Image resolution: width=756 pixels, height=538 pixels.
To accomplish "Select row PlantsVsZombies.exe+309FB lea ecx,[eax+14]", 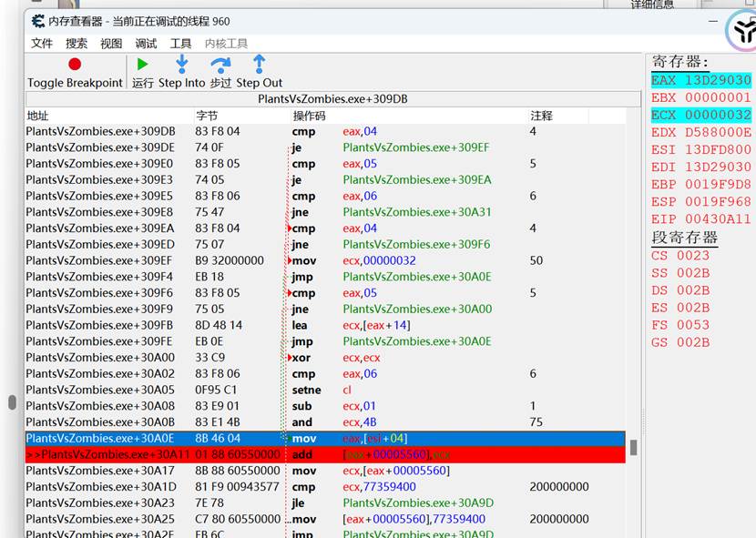I will (325, 325).
